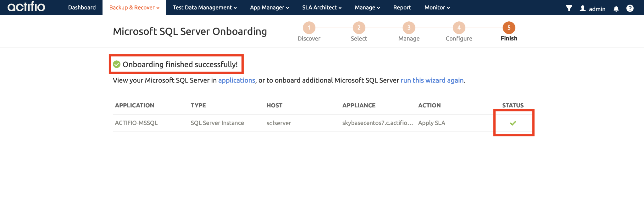Open the filter funnel icon
This screenshot has height=211, width=644.
(569, 8)
